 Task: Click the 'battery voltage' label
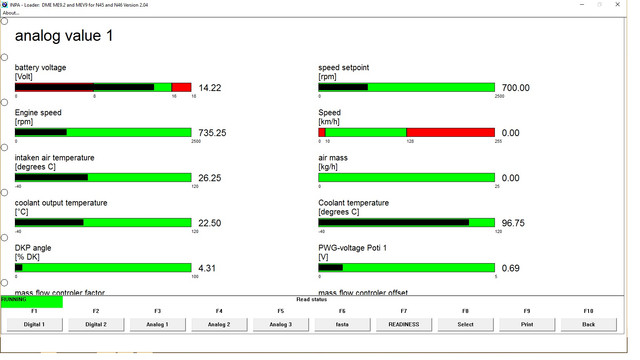40,67
